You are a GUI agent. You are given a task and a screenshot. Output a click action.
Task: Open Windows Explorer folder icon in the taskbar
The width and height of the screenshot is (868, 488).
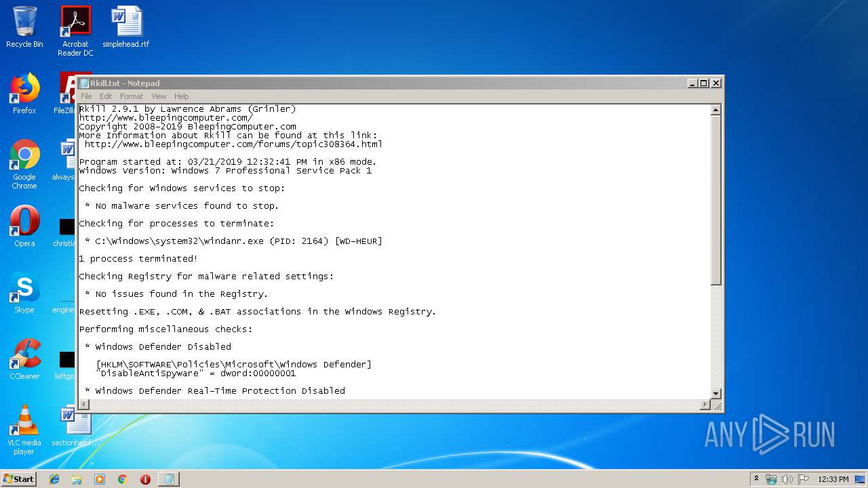[x=77, y=479]
